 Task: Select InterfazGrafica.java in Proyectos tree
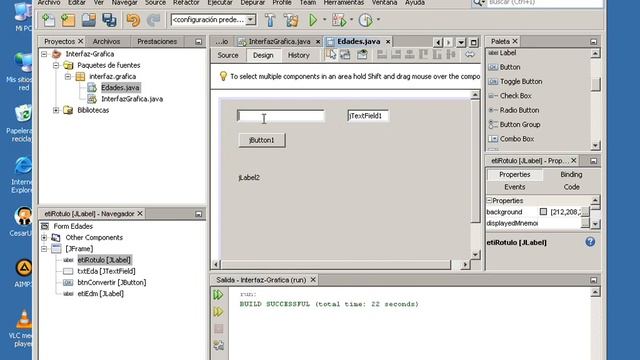[132, 99]
